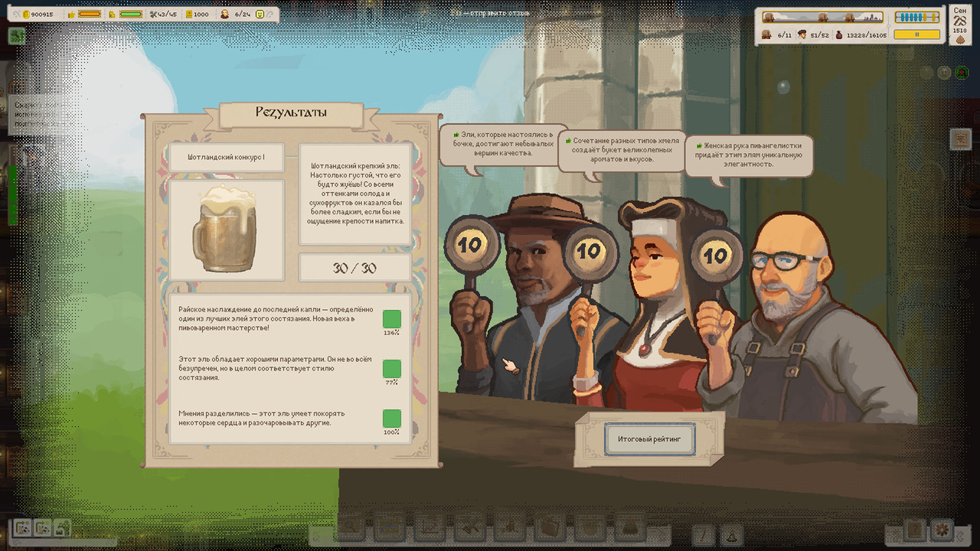The width and height of the screenshot is (980, 551).
Task: Click the notes page icon on right edge
Action: 960,139
